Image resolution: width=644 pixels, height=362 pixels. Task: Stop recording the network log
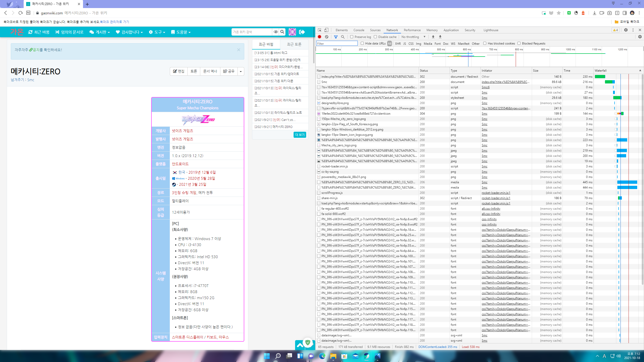click(x=319, y=37)
